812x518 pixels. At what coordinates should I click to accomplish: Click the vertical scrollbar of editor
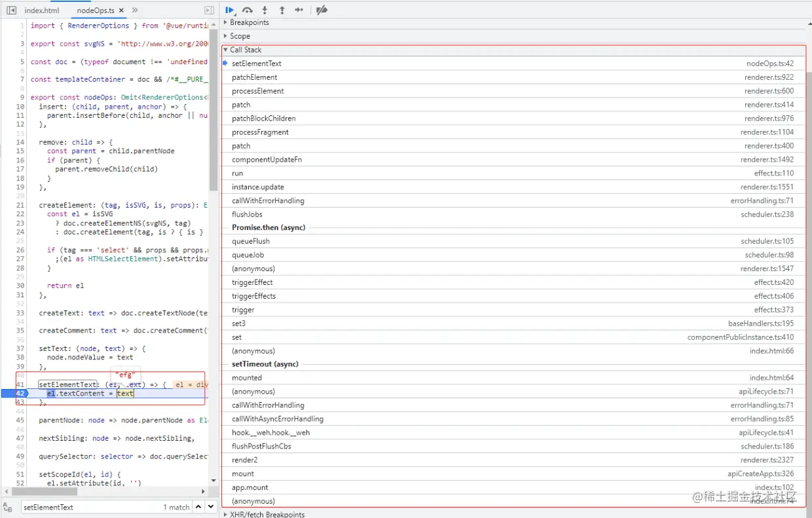(x=213, y=109)
